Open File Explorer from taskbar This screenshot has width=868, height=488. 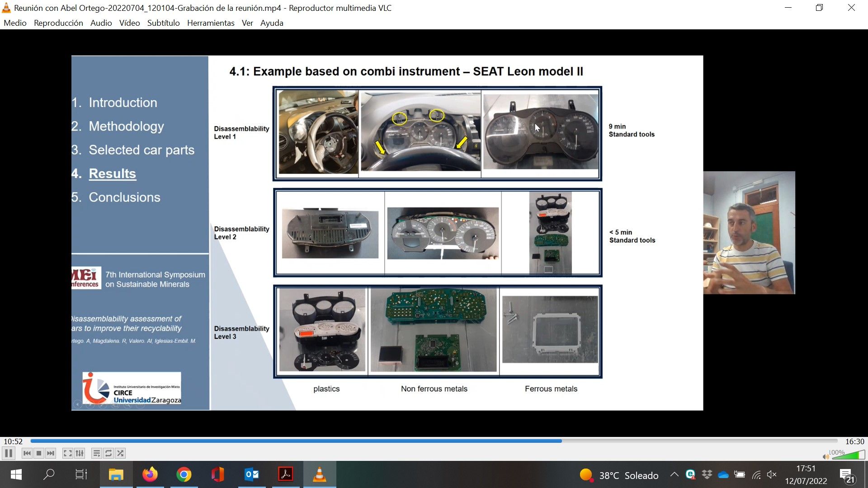tap(116, 474)
